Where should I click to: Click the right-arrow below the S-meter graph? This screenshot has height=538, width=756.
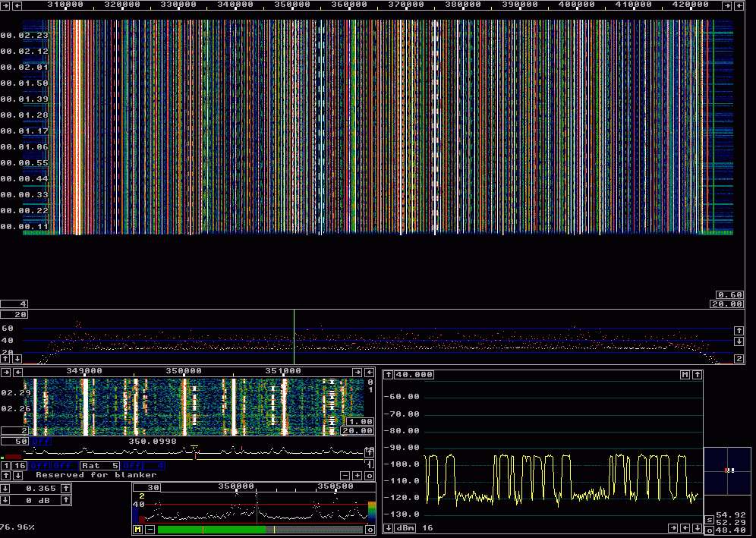coord(673,528)
